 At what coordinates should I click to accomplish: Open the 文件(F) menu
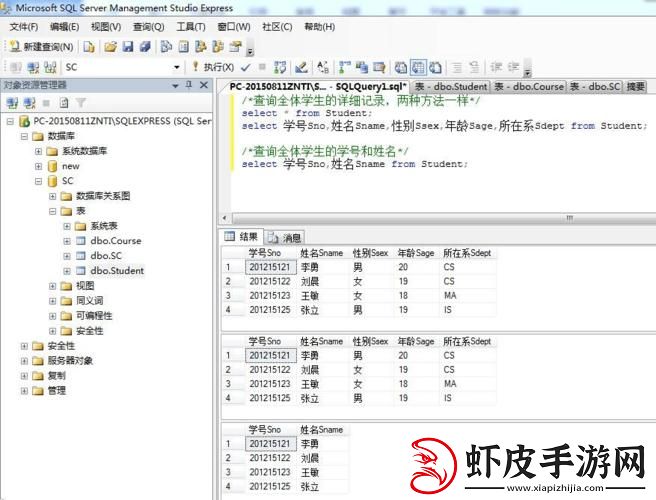click(24, 27)
